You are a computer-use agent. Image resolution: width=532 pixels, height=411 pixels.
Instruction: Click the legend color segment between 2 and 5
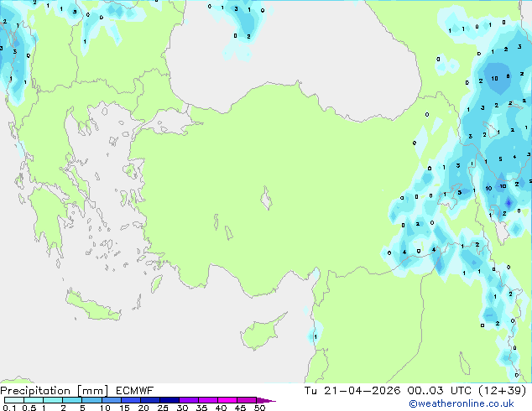72,400
